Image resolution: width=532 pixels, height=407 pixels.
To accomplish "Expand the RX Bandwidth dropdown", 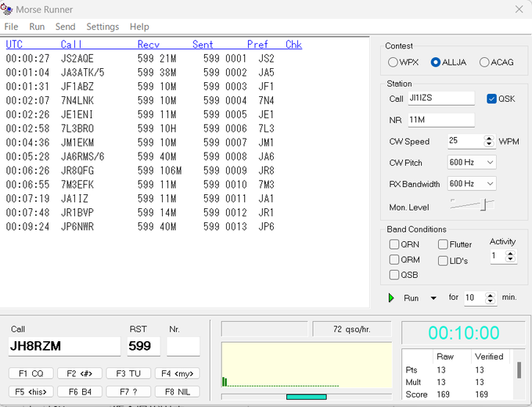I will click(x=490, y=184).
